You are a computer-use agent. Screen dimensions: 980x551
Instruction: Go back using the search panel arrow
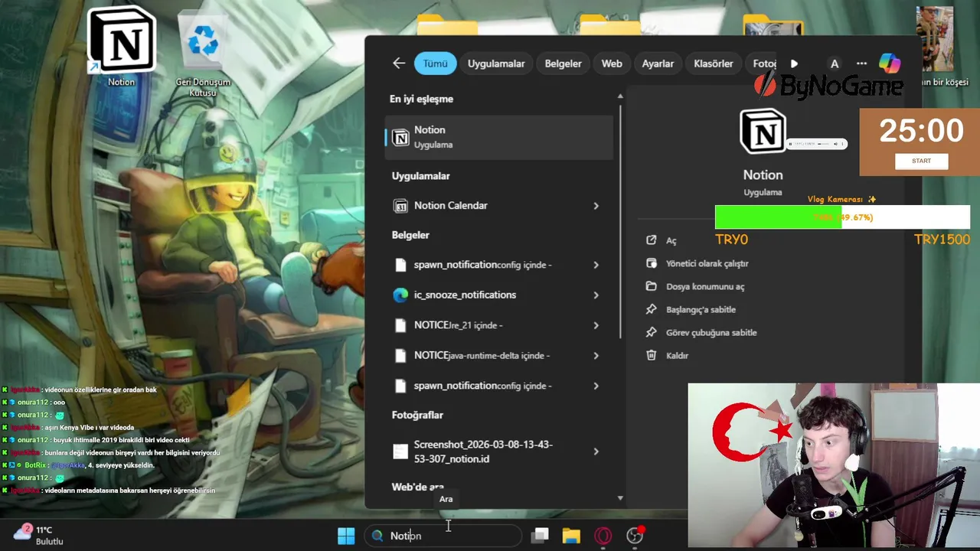[x=399, y=64]
